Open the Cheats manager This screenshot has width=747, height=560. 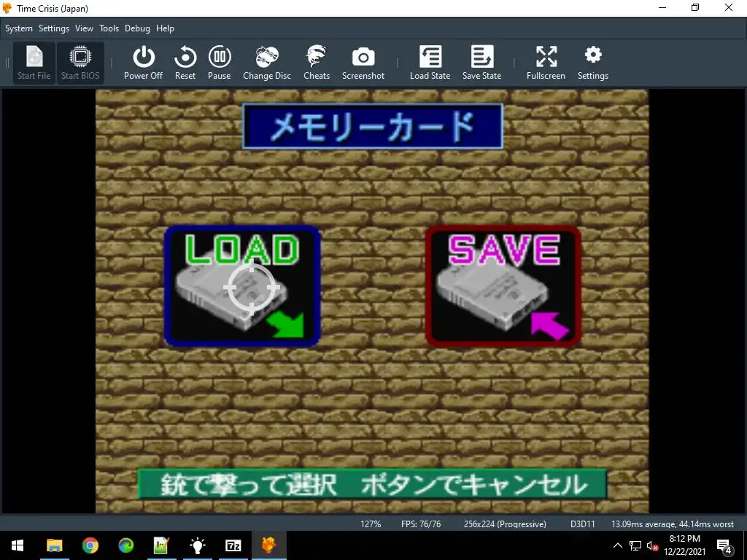point(317,63)
